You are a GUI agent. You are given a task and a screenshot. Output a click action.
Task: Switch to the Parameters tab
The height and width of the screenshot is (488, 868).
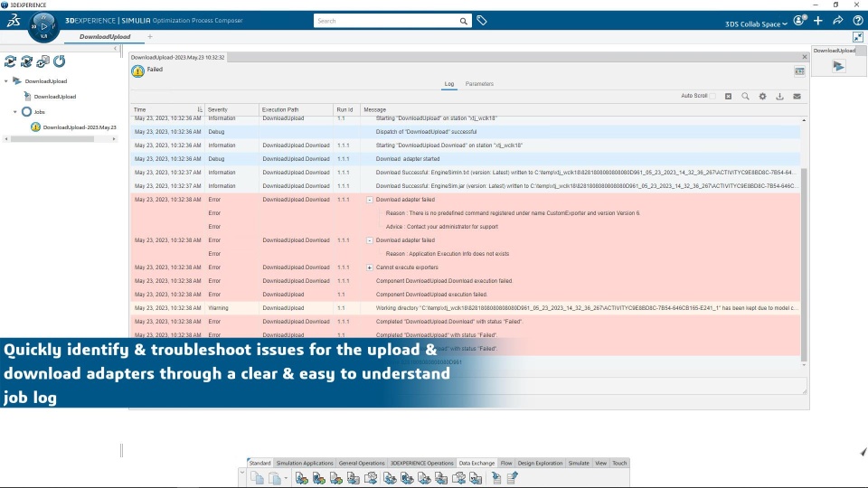[479, 84]
